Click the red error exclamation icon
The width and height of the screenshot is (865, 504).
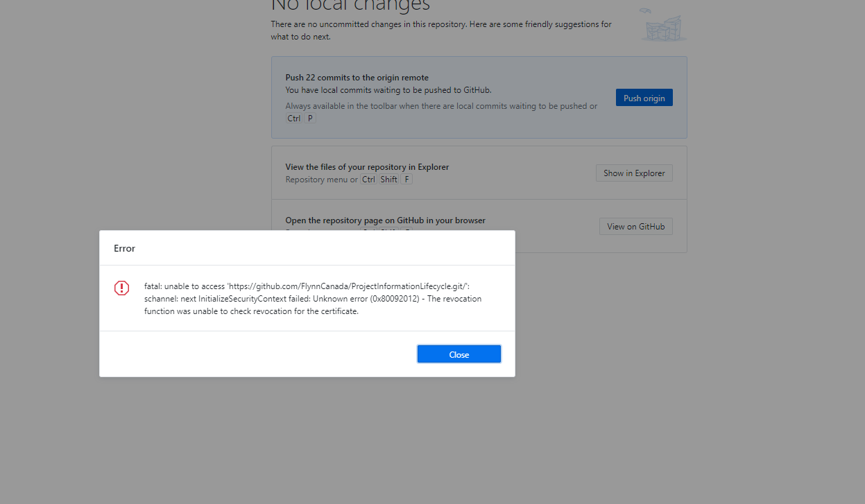tap(121, 288)
